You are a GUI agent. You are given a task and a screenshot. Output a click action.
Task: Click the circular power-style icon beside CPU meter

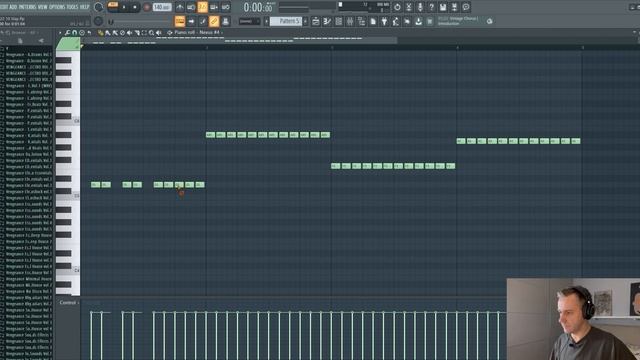[397, 7]
